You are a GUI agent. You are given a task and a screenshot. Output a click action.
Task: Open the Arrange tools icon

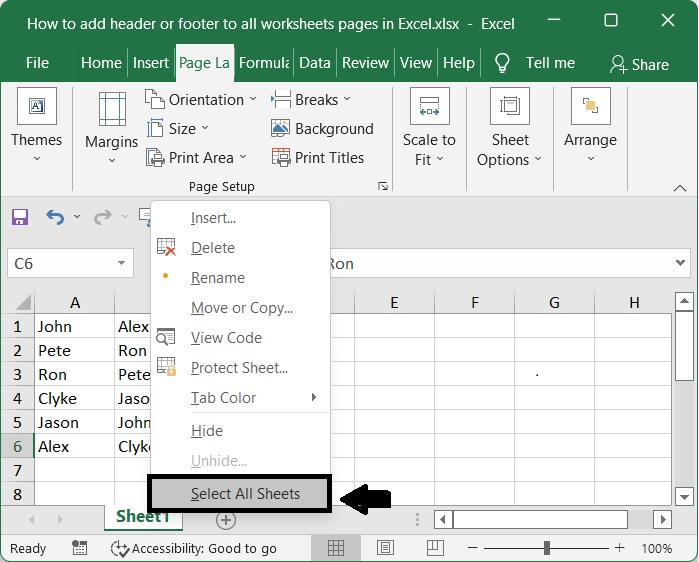[x=590, y=107]
